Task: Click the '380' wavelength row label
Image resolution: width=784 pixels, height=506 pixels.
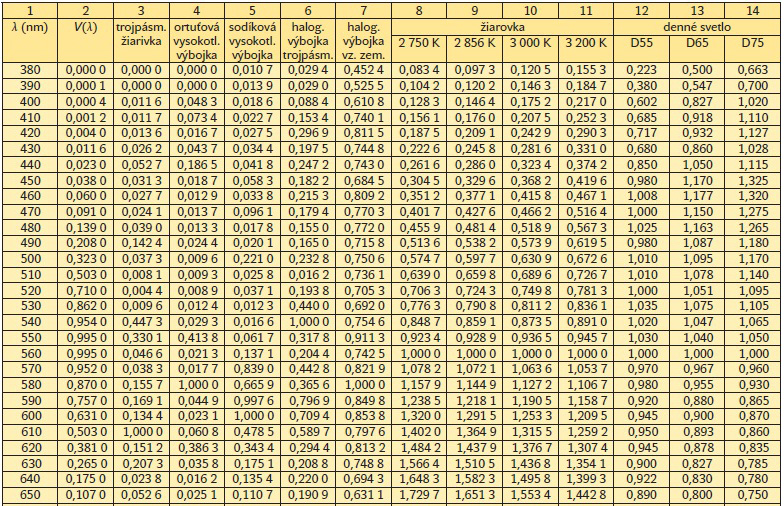Action: click(x=30, y=70)
